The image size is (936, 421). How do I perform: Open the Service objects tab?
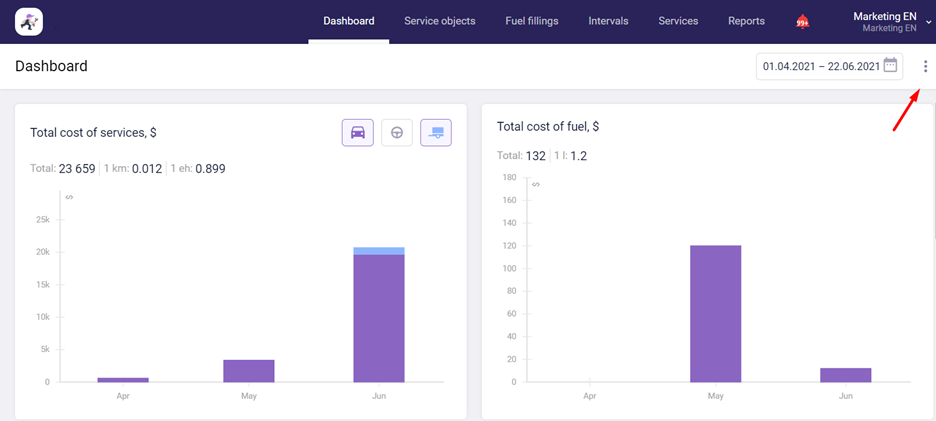coord(440,21)
